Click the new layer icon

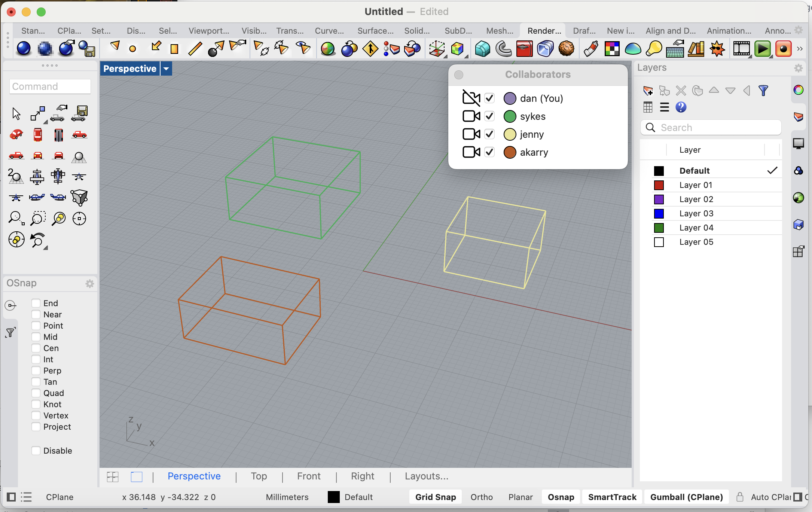[x=648, y=91]
